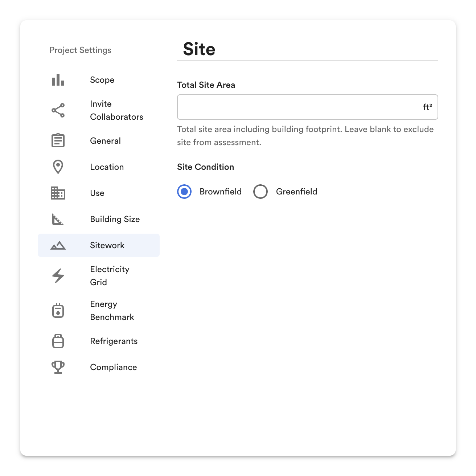The height and width of the screenshot is (476, 476).
Task: Click the Total Site Area label
Action: click(x=206, y=85)
